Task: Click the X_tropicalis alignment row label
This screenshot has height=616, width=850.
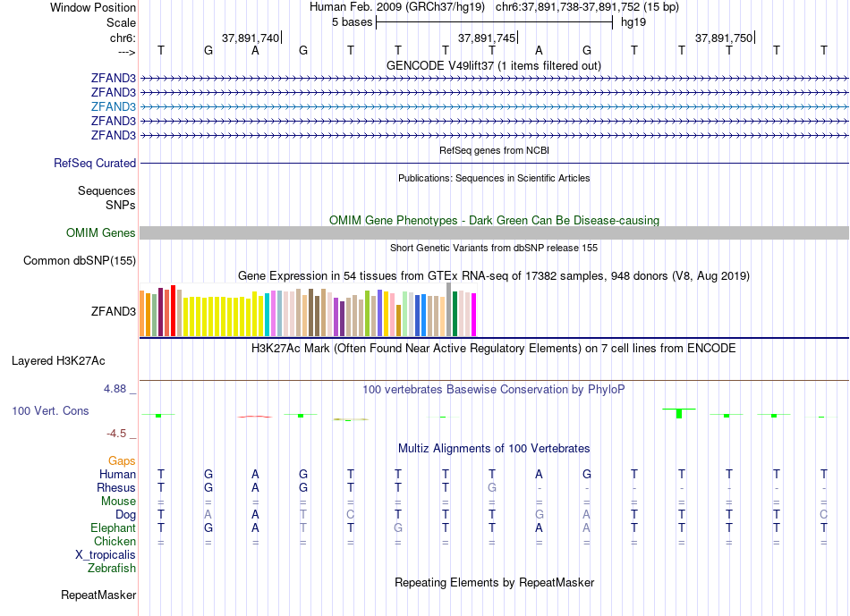Action: coord(106,555)
